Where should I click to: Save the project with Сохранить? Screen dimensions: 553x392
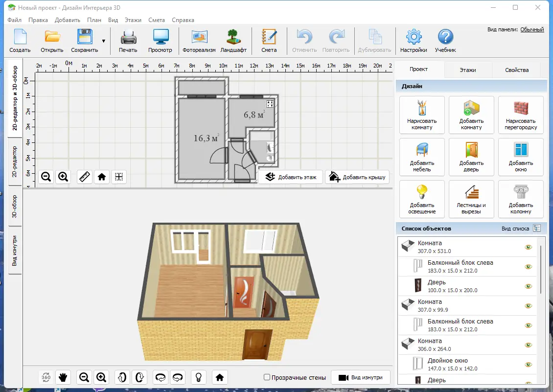85,41
